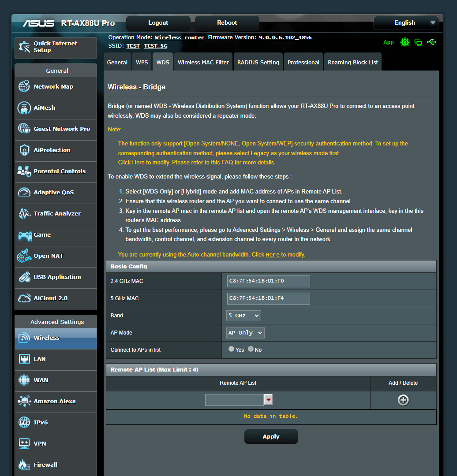The image size is (457, 476).
Task: Open the TEST_5G SSID link
Action: [x=156, y=46]
